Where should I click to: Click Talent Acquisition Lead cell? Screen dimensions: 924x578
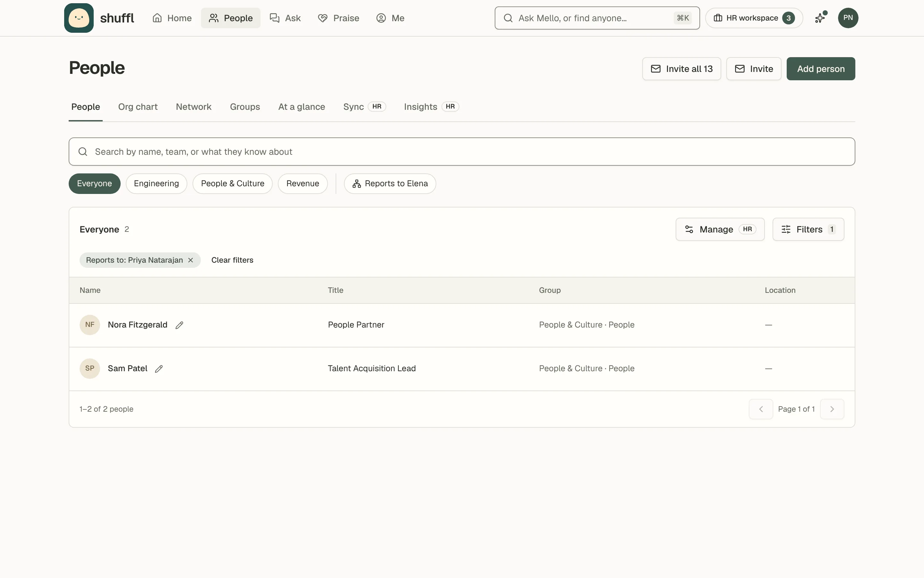[372, 368]
